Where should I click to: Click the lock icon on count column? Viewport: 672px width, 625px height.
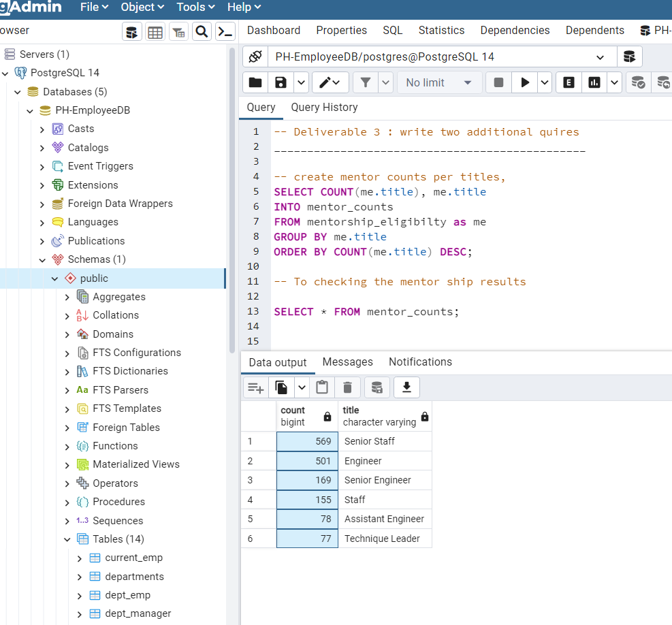[327, 416]
